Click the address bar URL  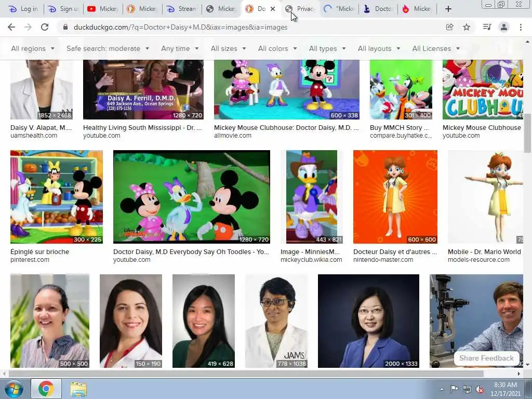180,27
